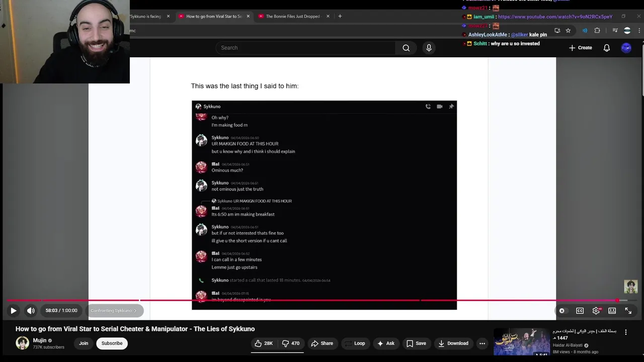Open options for the recommended Haidar Al-Baiyati video

click(x=626, y=332)
